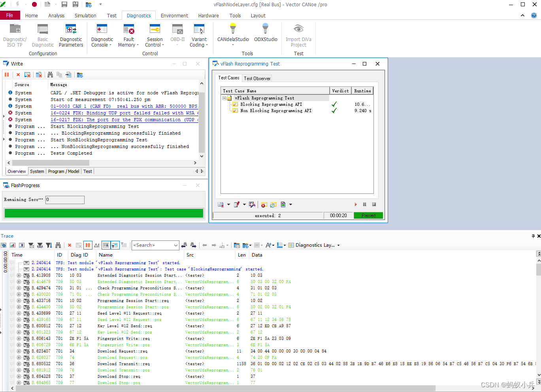The width and height of the screenshot is (541, 392).
Task: Launch CANdelaStudio tool
Action: pos(233,35)
